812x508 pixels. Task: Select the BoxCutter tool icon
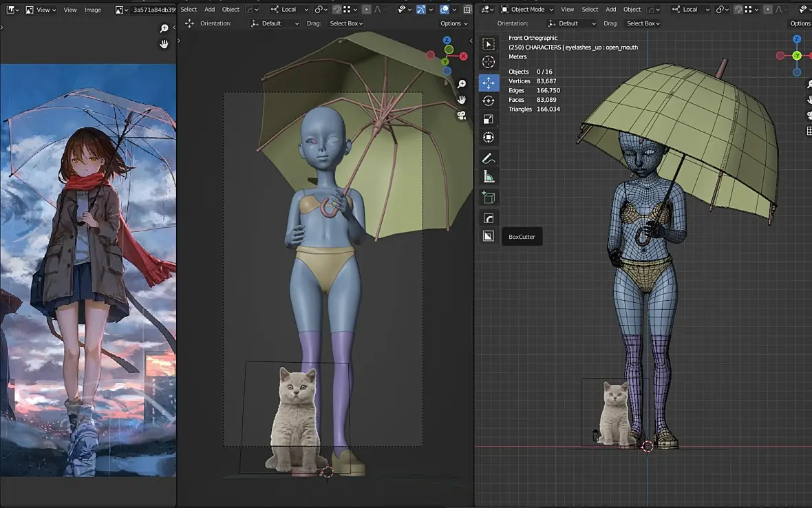tap(489, 236)
